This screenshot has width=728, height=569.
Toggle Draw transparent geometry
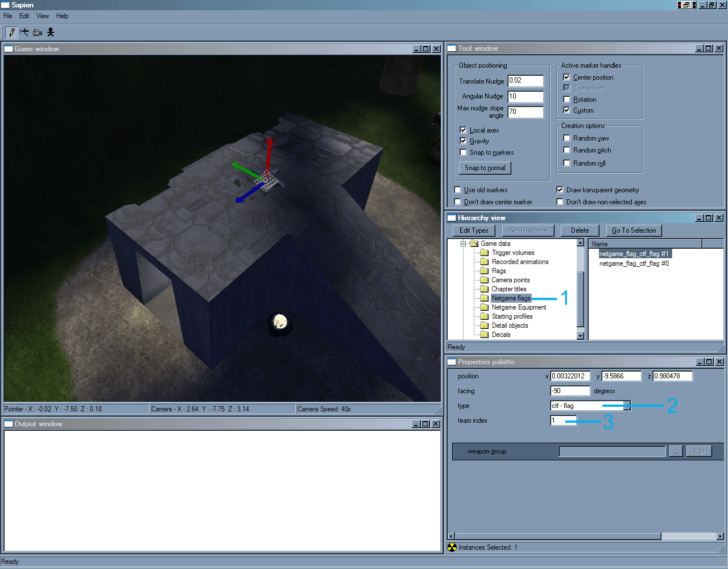(x=560, y=189)
